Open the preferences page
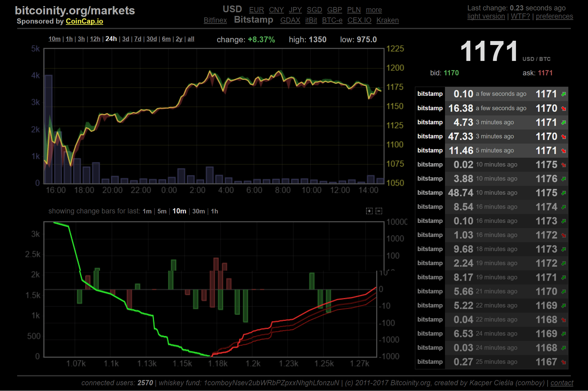Image resolution: width=588 pixels, height=391 pixels. pos(554,16)
